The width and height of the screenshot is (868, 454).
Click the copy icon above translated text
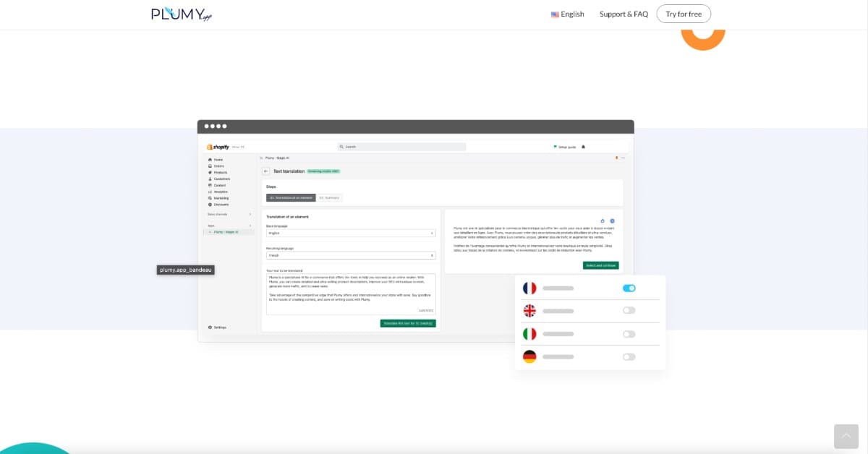pyautogui.click(x=603, y=221)
